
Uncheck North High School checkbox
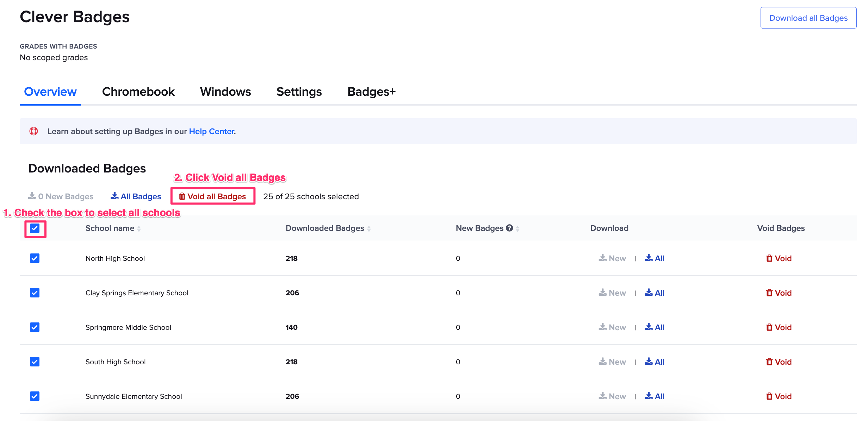pos(35,258)
